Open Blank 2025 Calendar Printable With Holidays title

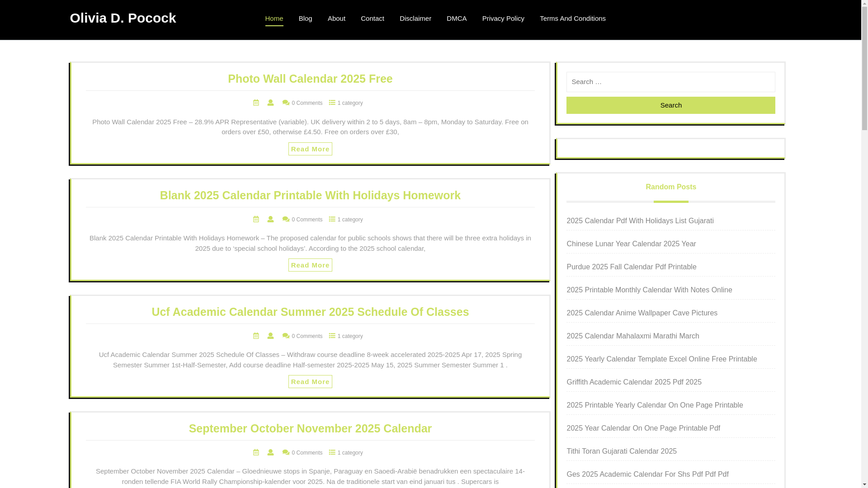click(310, 195)
